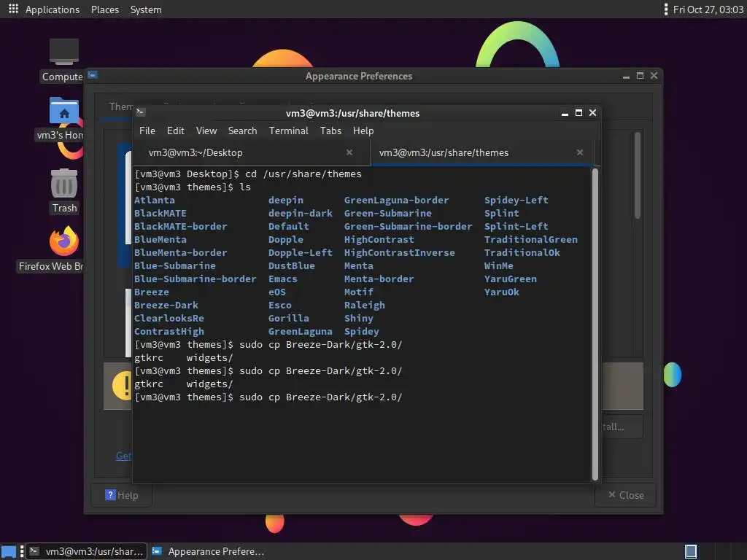
Task: Close the /usr/share/themes terminal tab
Action: point(580,152)
